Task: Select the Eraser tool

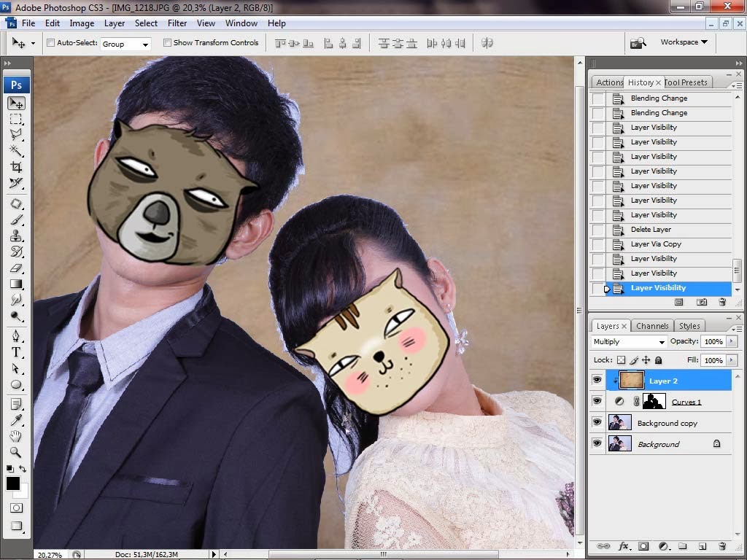Action: point(16,268)
